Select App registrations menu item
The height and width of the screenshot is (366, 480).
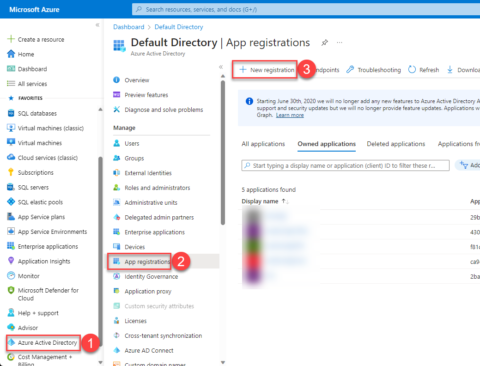point(147,262)
